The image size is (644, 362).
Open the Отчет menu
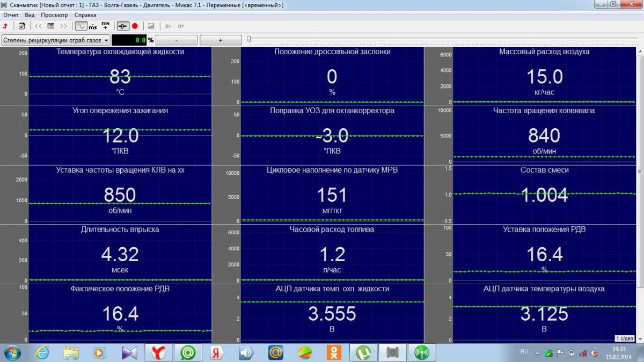click(x=11, y=15)
